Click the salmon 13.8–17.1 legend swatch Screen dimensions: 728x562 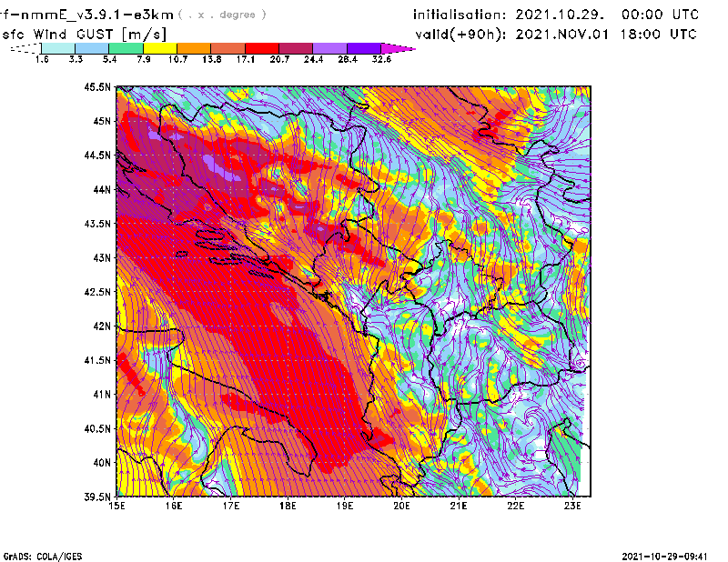pyautogui.click(x=228, y=48)
